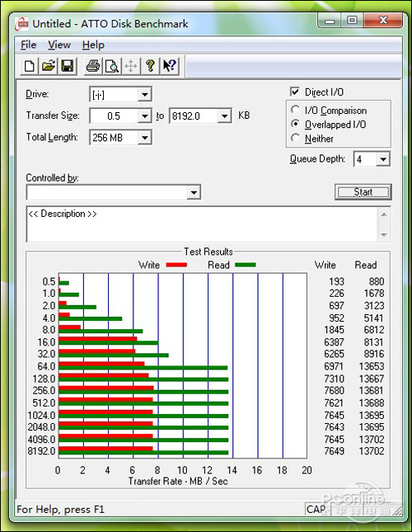Click the Open folder toolbar icon
The height and width of the screenshot is (532, 412).
point(49,66)
